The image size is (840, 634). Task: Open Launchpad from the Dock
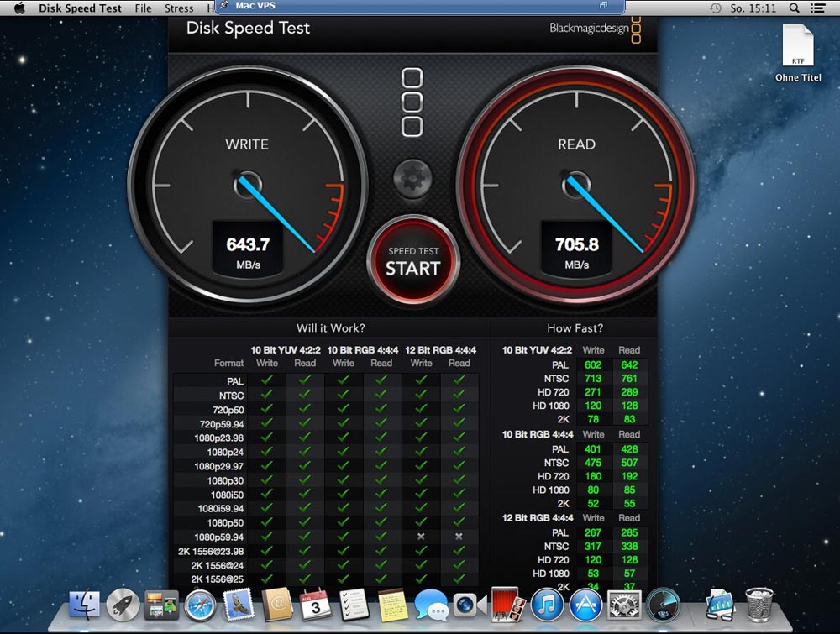(123, 605)
